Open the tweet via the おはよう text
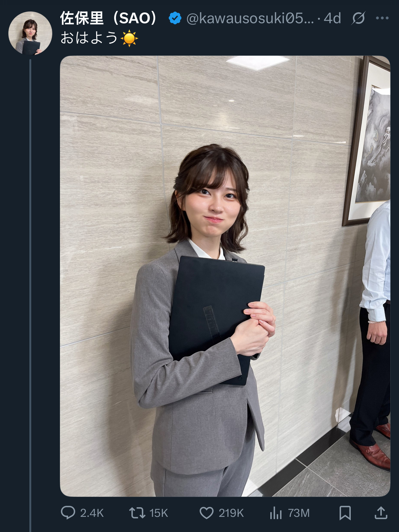The image size is (399, 532). click(89, 38)
